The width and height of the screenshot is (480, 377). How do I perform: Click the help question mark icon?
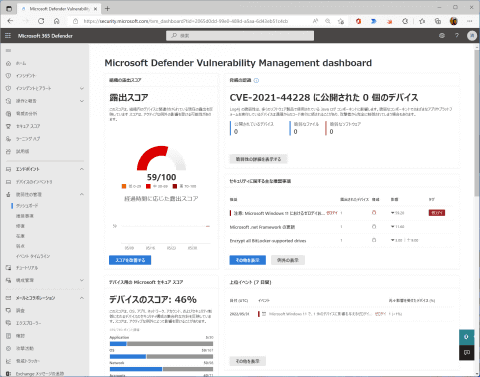pos(457,36)
